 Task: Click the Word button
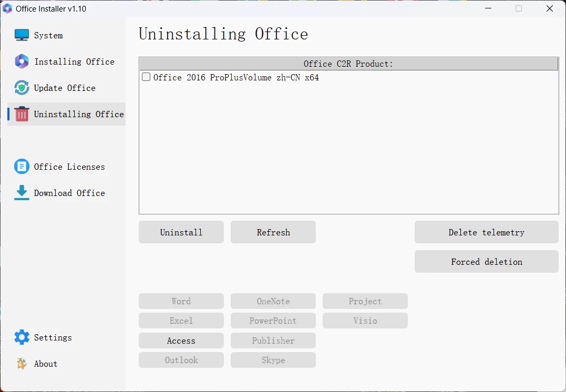pos(181,301)
